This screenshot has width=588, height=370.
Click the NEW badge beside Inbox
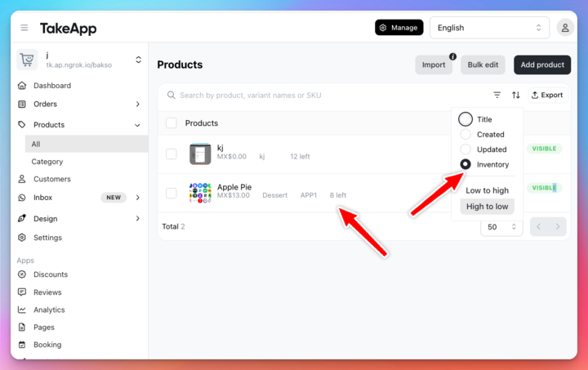(114, 198)
